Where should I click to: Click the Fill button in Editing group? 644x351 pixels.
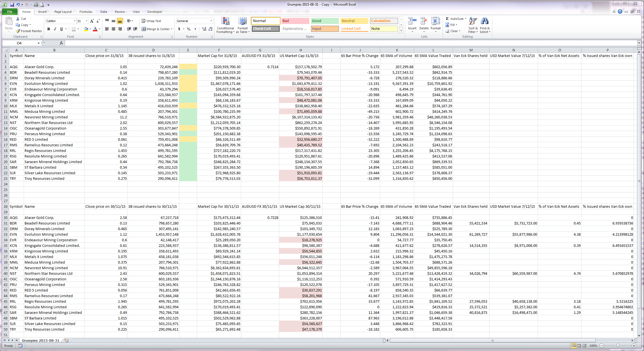pyautogui.click(x=451, y=25)
